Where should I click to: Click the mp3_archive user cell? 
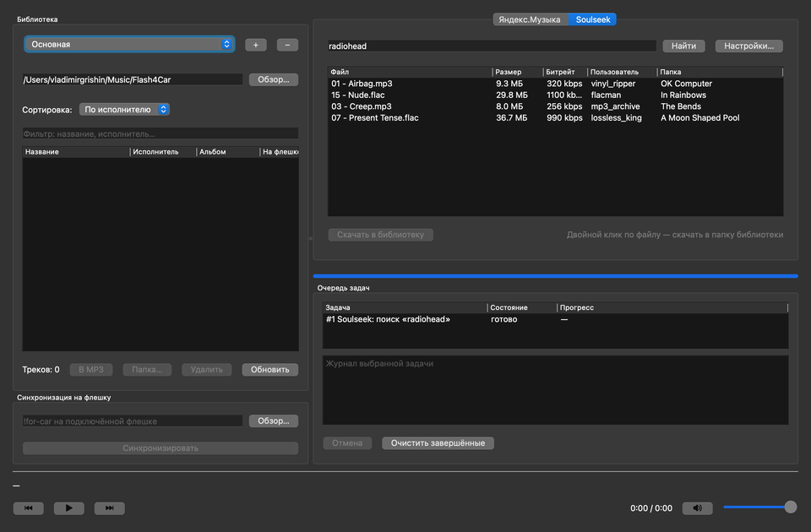coord(616,106)
